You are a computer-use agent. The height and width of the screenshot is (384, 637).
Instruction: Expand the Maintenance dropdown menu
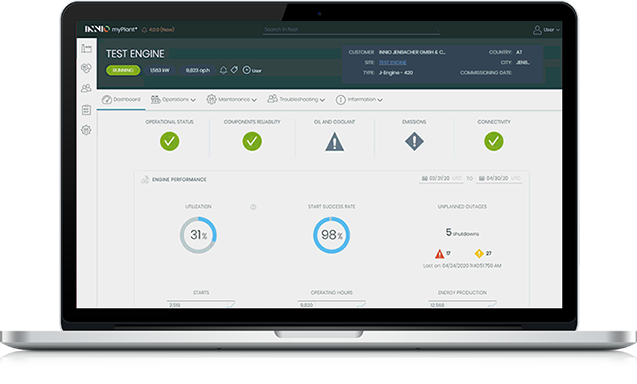coord(232,99)
